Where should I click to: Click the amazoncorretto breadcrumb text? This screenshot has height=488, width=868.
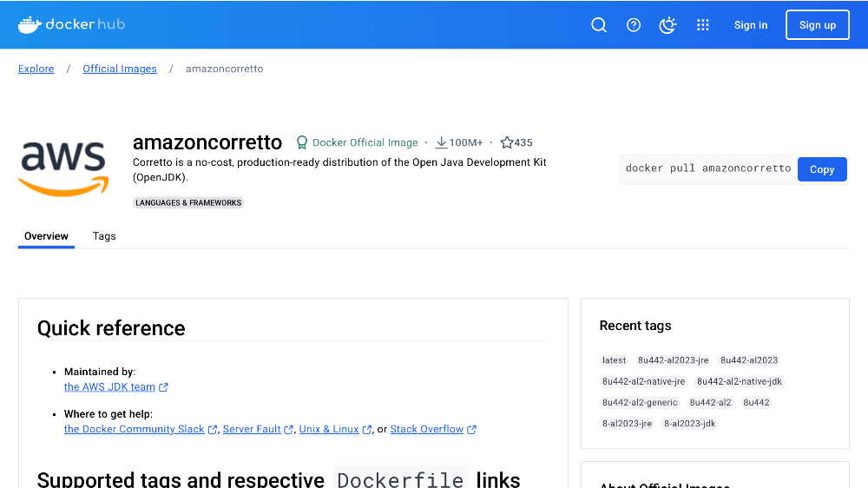pos(224,69)
